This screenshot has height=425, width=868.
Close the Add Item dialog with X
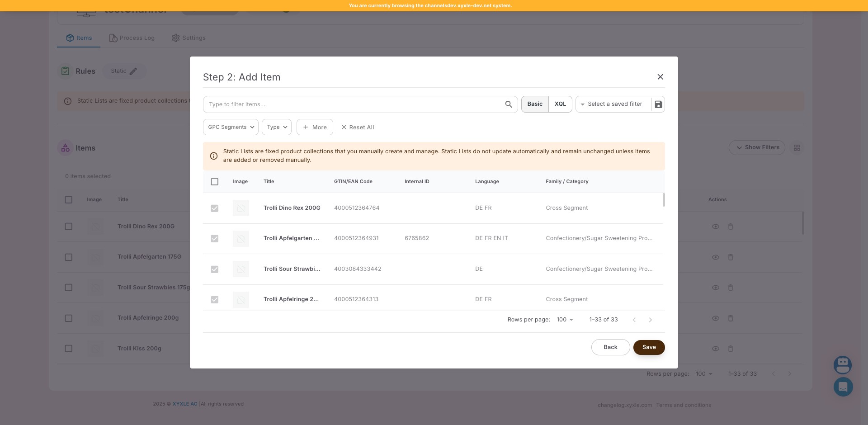pos(660,77)
